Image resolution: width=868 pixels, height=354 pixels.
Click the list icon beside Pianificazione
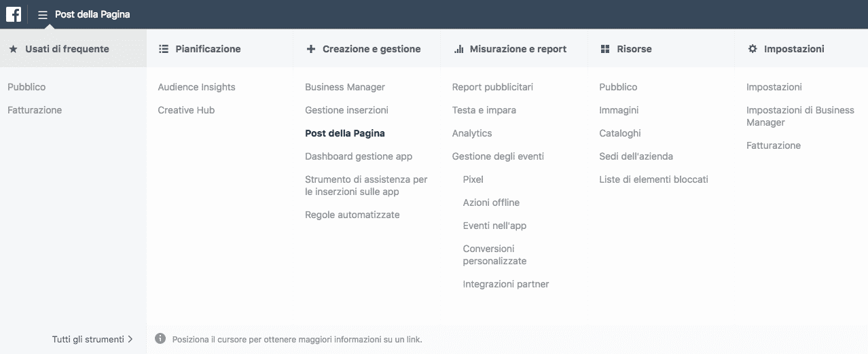(163, 49)
